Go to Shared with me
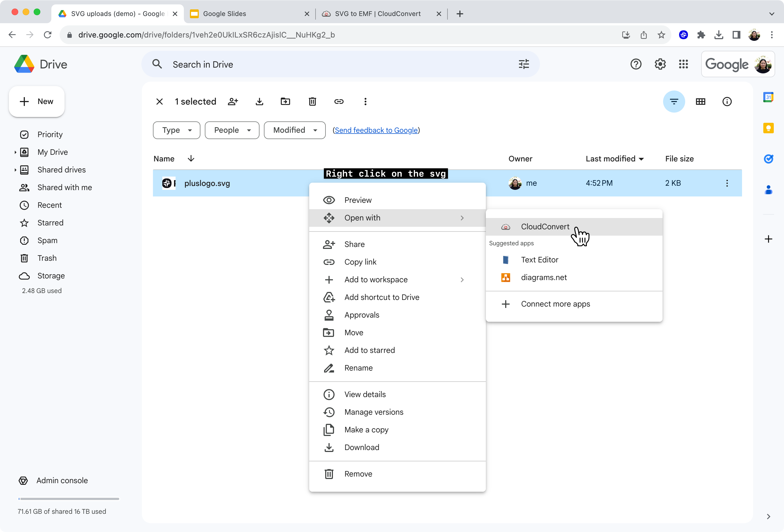 click(64, 187)
